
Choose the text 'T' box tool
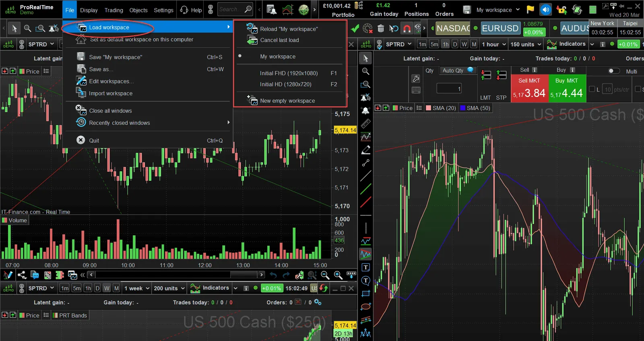click(365, 267)
